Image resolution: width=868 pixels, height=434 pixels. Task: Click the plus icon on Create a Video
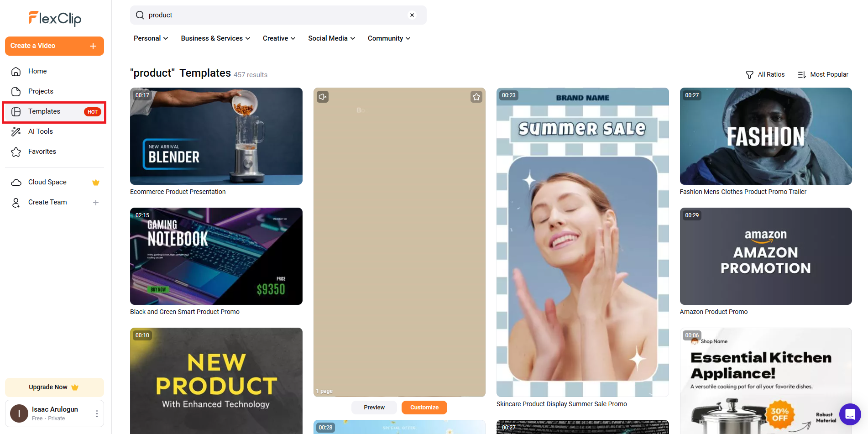93,46
